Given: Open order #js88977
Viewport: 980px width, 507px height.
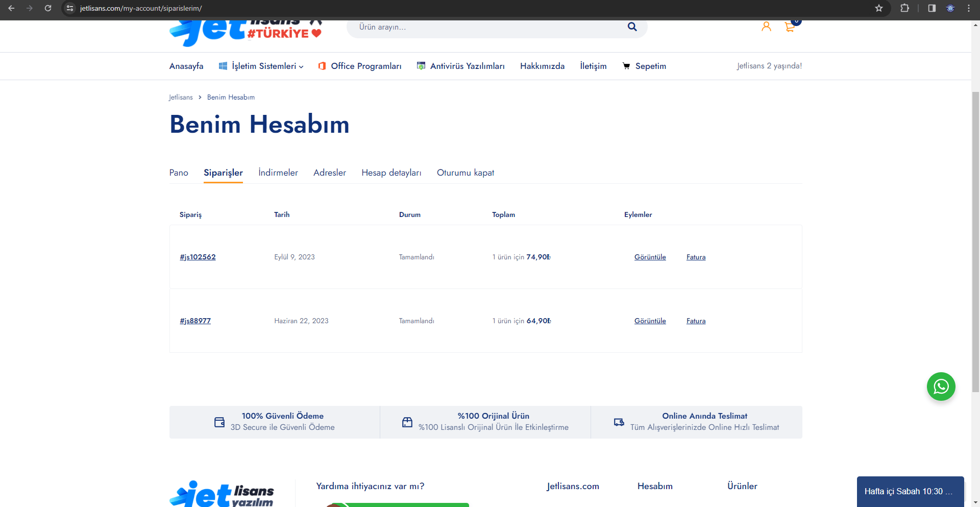Looking at the screenshot, I should [x=195, y=321].
